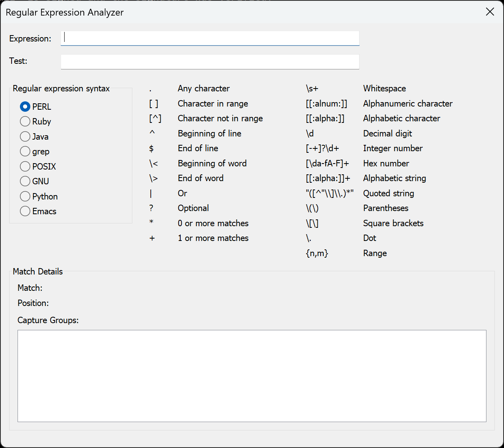This screenshot has width=504, height=448.
Task: Choose POSIX regular expression syntax
Action: pos(38,166)
